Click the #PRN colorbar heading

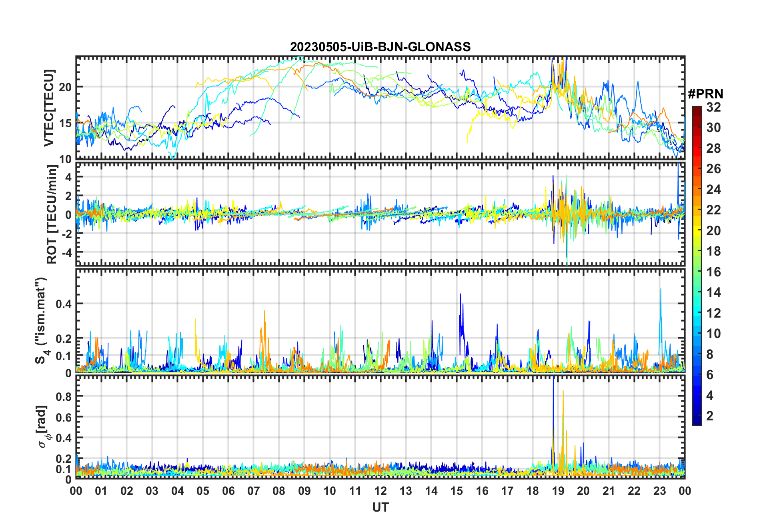click(x=705, y=94)
